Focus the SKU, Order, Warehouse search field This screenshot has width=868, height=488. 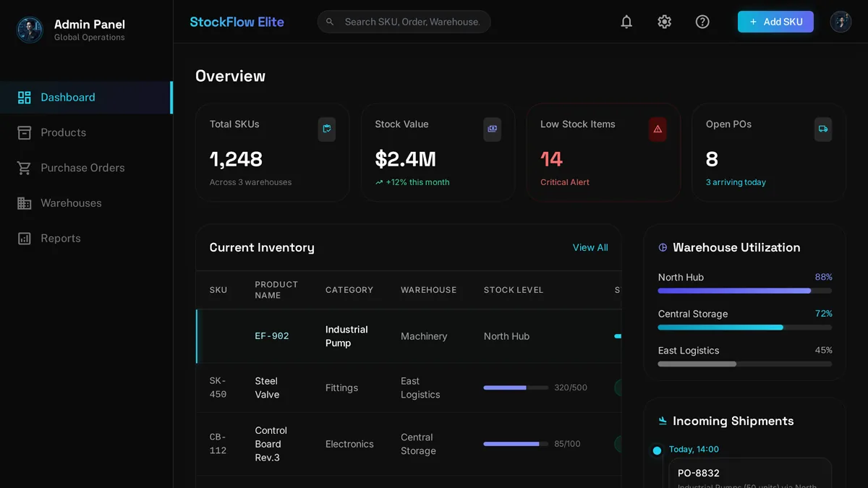(404, 22)
